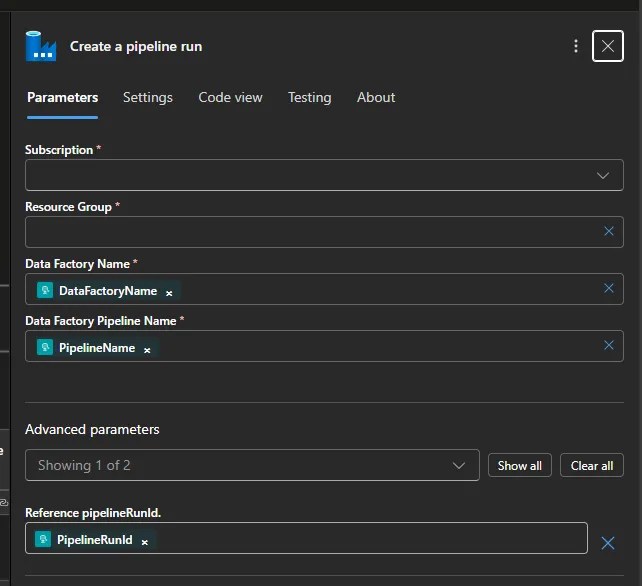Click the Show all button
The height and width of the screenshot is (586, 642).
coord(519,465)
